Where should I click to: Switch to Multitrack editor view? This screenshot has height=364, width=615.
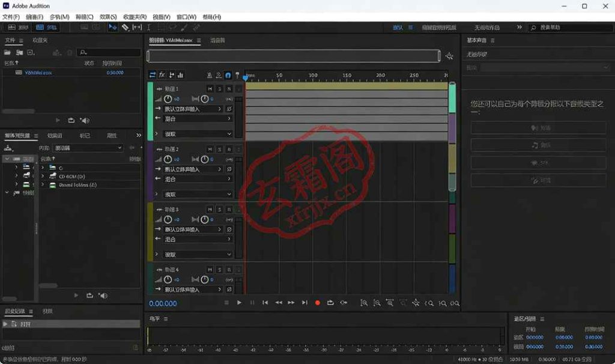click(x=46, y=27)
